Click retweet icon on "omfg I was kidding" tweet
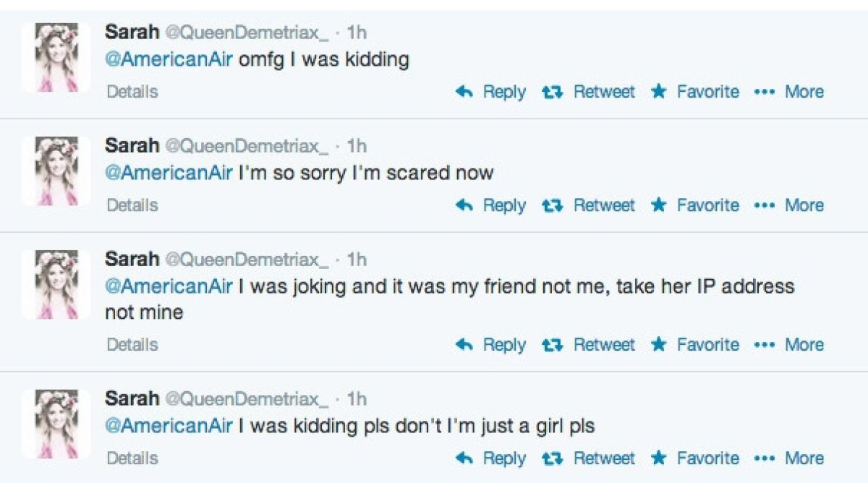The image size is (868, 483). click(x=553, y=92)
